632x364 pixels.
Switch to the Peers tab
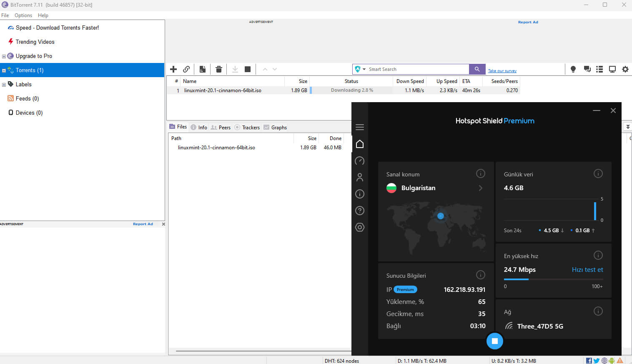click(x=221, y=128)
